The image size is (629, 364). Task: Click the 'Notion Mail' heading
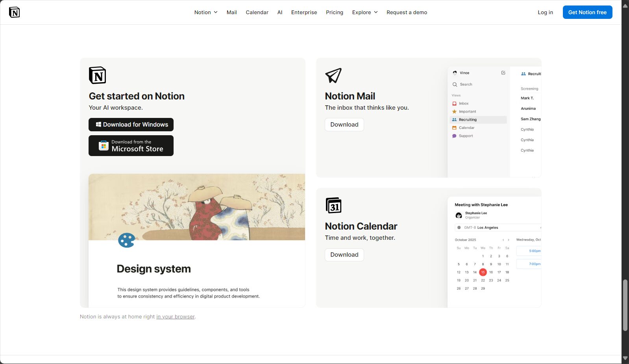tap(350, 96)
